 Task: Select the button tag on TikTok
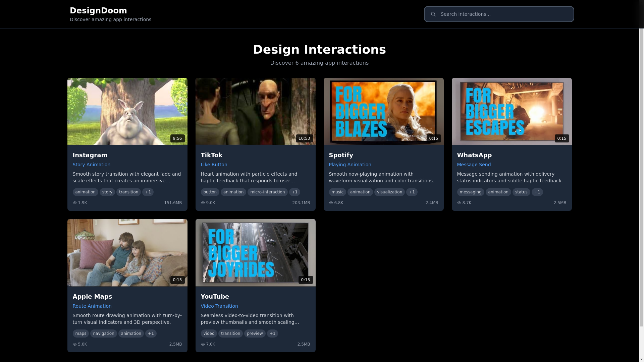[210, 192]
